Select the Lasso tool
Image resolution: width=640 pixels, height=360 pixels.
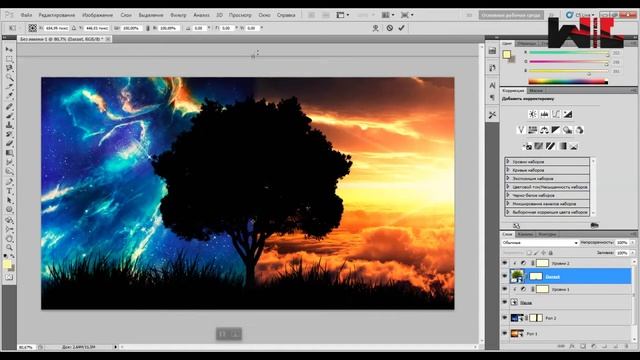pyautogui.click(x=9, y=68)
